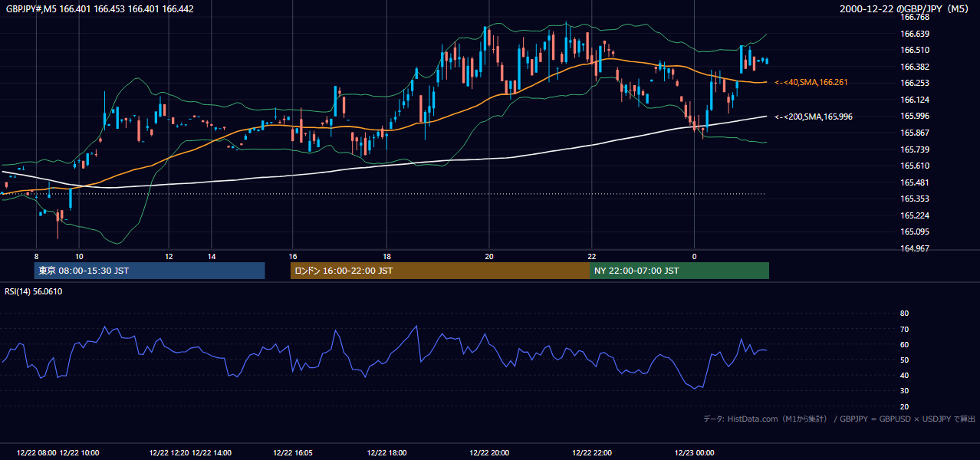Click the bottom date label 12/22 14:00
The width and height of the screenshot is (980, 460).
click(x=212, y=453)
